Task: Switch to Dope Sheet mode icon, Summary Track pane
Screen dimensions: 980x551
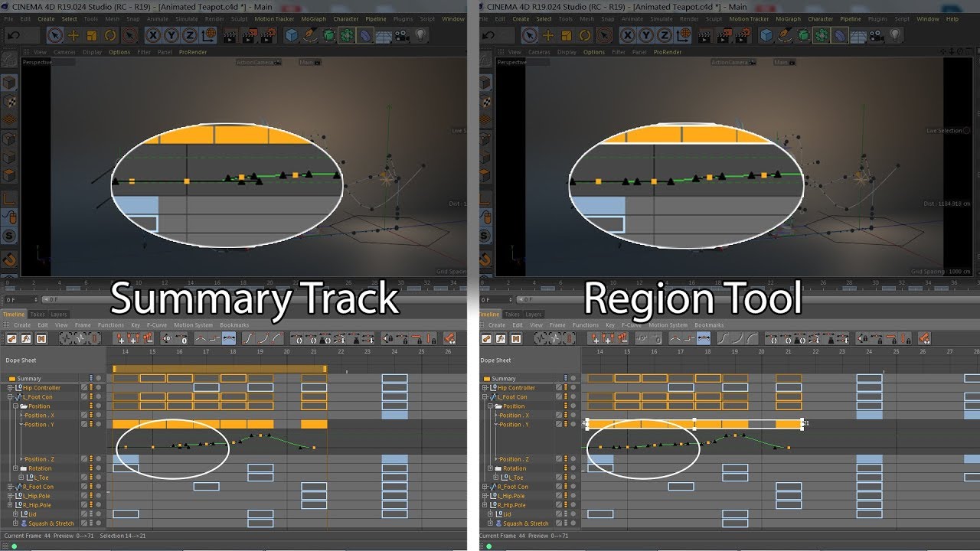Action: 12,338
